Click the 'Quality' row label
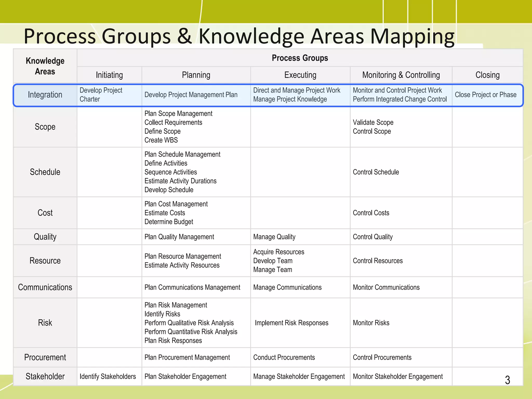532x399 pixels. 45,237
